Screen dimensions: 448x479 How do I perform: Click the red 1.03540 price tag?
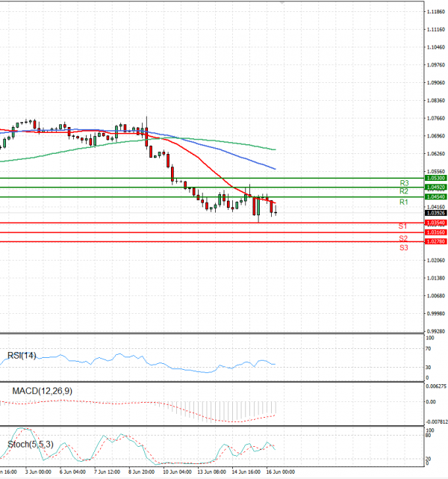(436, 223)
